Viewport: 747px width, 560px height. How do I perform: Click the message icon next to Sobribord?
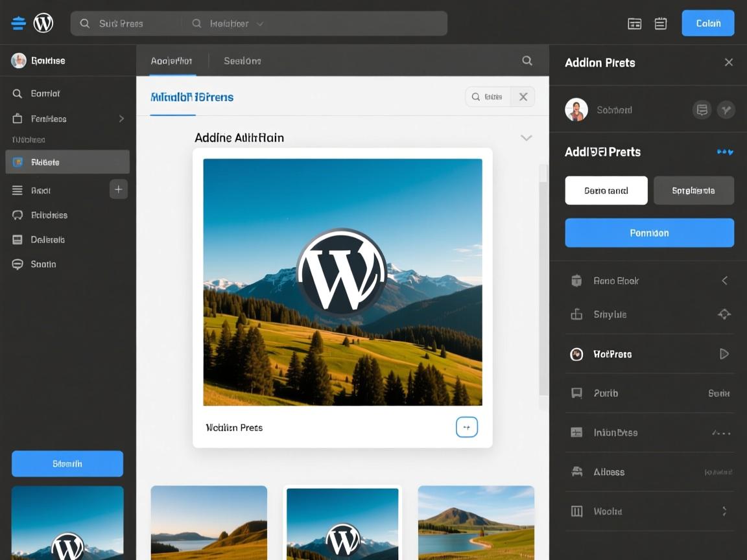pyautogui.click(x=702, y=110)
